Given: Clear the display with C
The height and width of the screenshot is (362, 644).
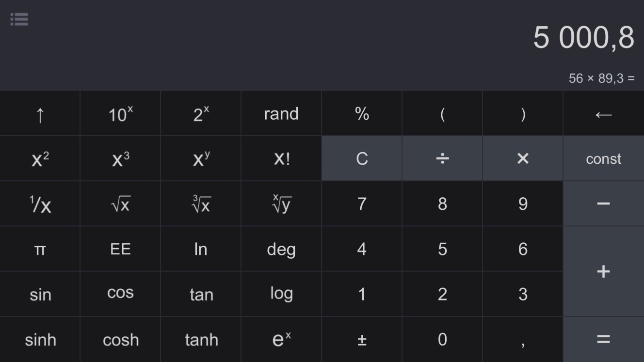Looking at the screenshot, I should [362, 158].
